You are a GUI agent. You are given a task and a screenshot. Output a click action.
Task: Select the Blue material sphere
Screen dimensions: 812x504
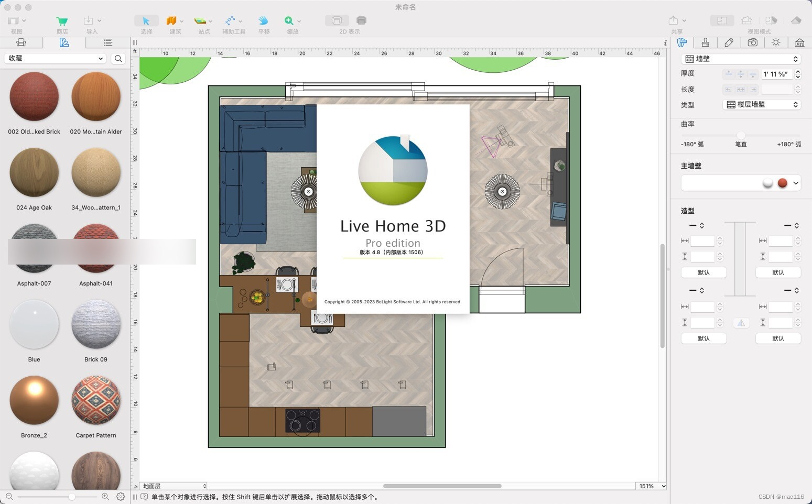pos(34,324)
